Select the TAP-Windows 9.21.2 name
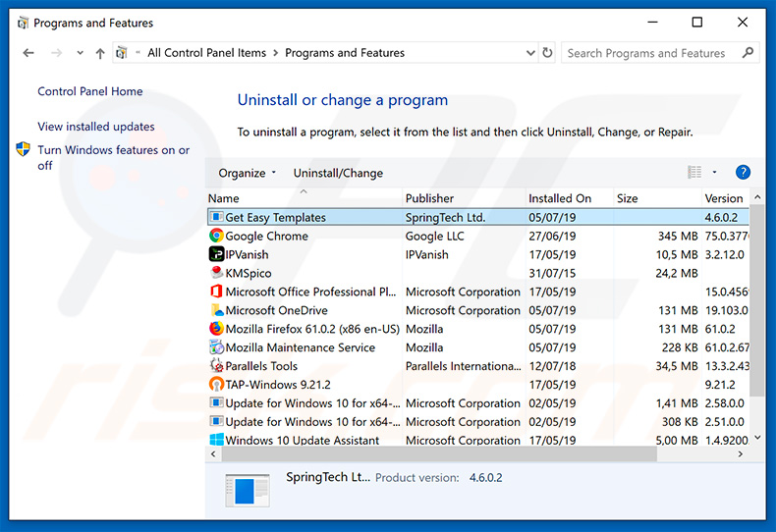 point(278,385)
